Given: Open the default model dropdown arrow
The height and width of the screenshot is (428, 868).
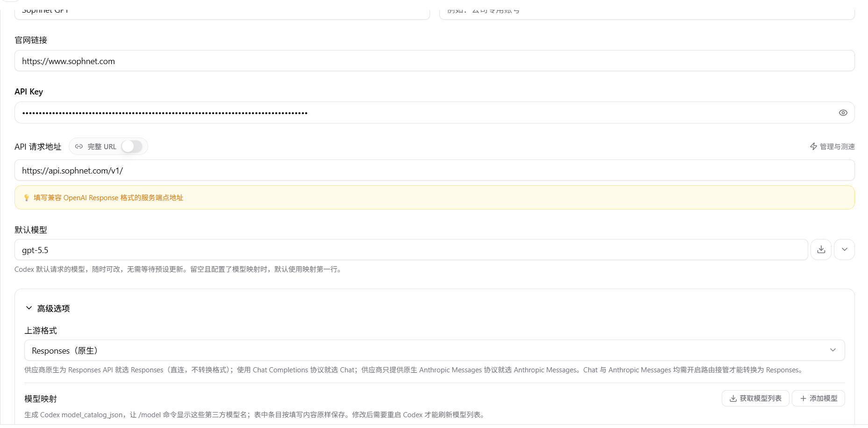Looking at the screenshot, I should coord(844,250).
